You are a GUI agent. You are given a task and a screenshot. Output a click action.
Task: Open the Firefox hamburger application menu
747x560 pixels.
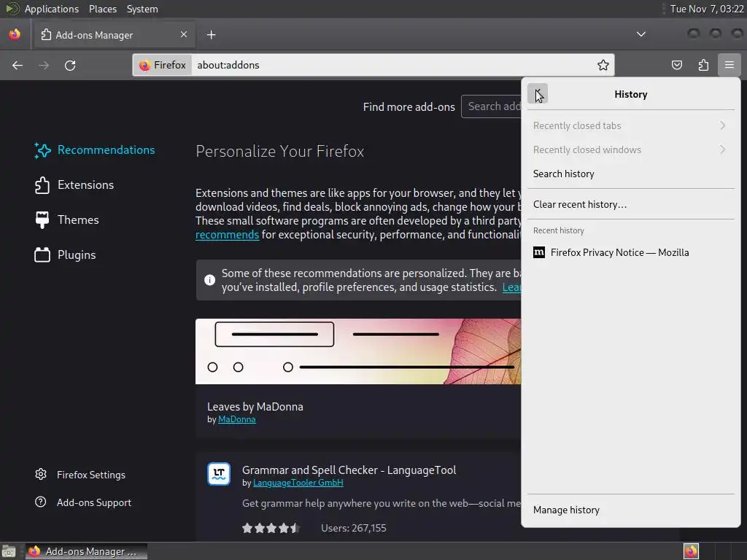coord(729,65)
